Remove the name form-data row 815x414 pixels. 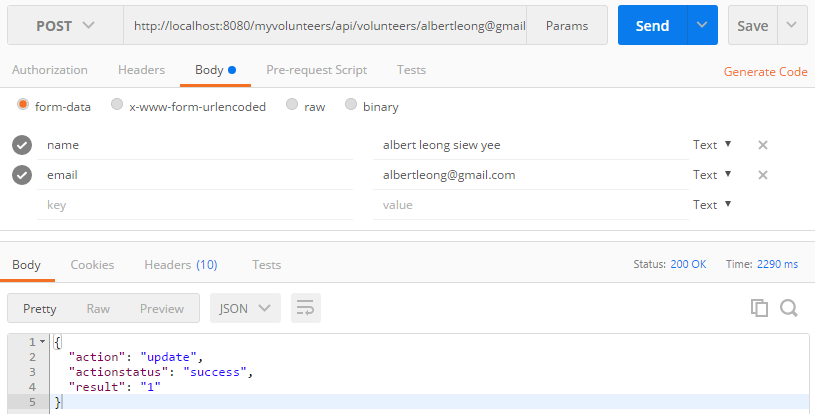click(763, 145)
